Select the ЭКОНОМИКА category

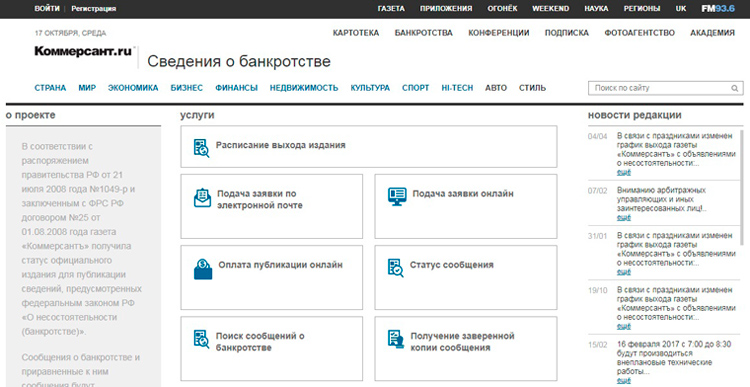(133, 88)
